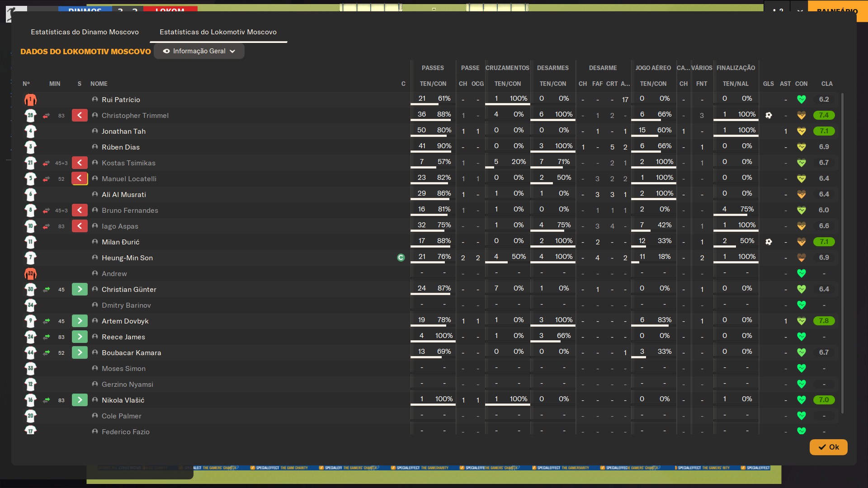This screenshot has height=488, width=868.
Task: Click the goal icon for Christopher Trimmel
Action: point(769,115)
